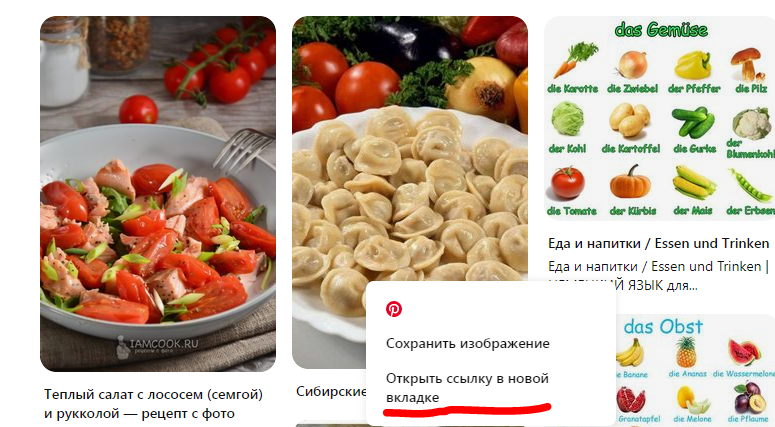Click the pumpkin 'der Kürbis' picture
Screen dimensions: 775x427
pyautogui.click(x=630, y=182)
